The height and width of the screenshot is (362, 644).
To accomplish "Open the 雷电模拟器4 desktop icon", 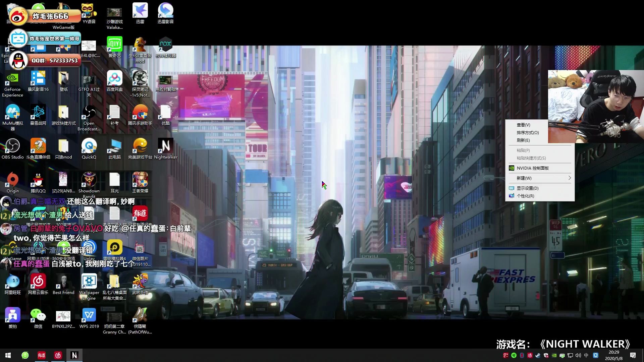I will pyautogui.click(x=114, y=250).
